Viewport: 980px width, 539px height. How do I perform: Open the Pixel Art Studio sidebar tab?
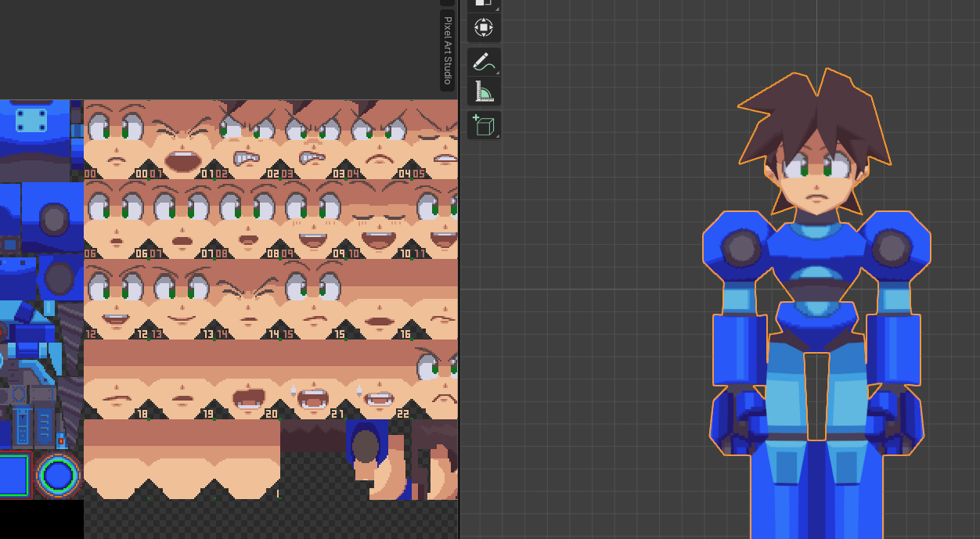point(448,50)
